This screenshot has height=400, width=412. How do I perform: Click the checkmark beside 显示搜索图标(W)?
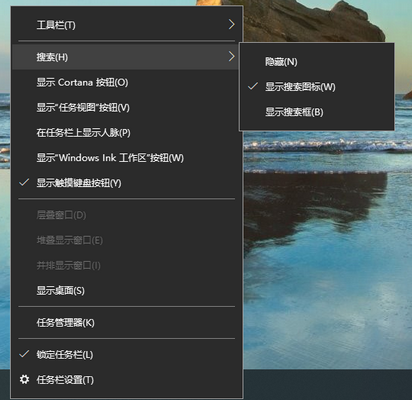click(x=253, y=86)
